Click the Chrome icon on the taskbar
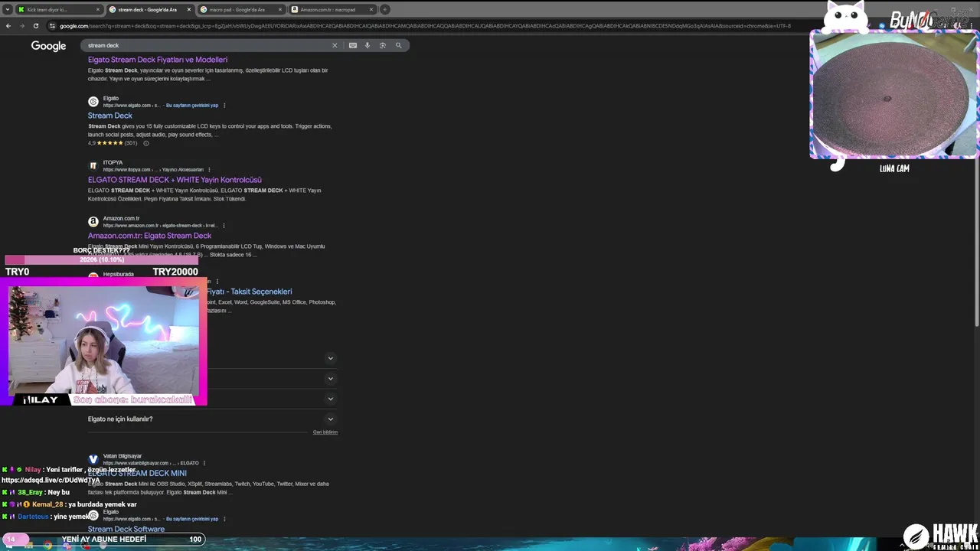 [x=47, y=546]
